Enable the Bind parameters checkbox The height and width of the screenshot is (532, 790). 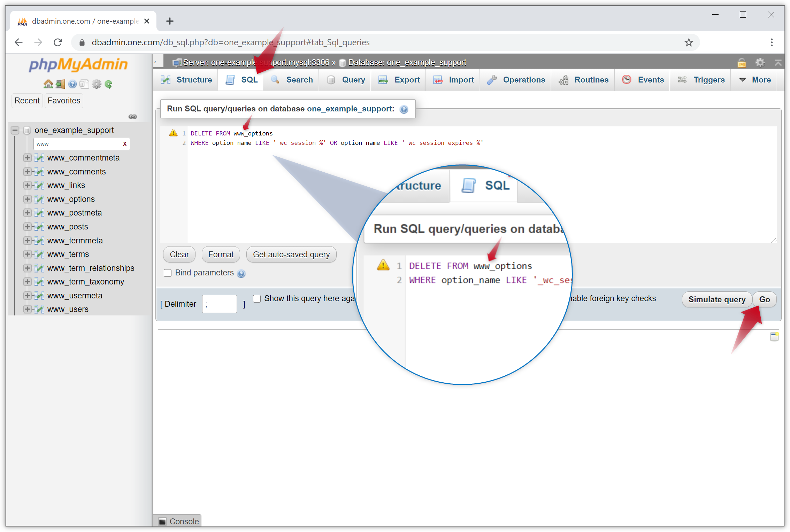click(168, 273)
